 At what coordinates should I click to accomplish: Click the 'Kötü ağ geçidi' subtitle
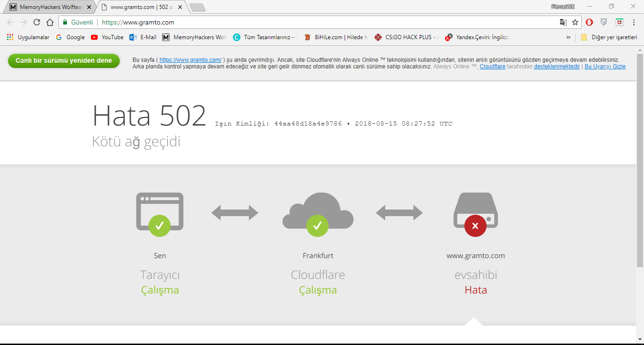point(136,142)
